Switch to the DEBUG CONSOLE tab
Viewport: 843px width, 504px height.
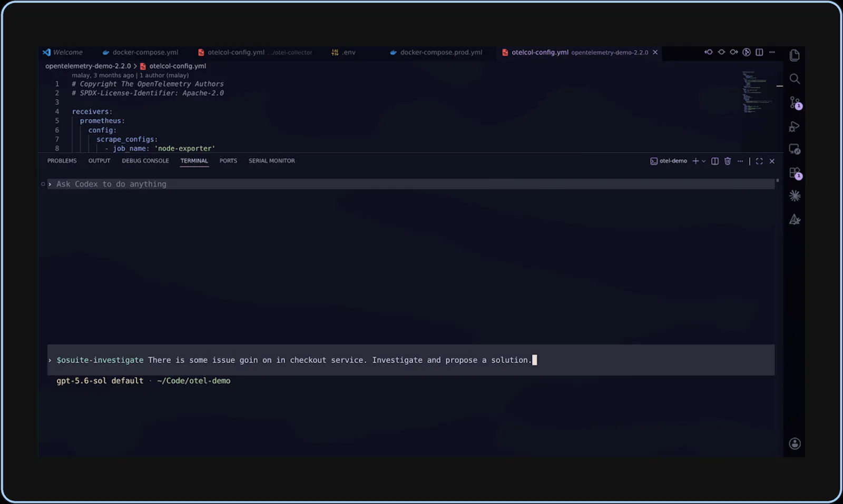tap(145, 161)
